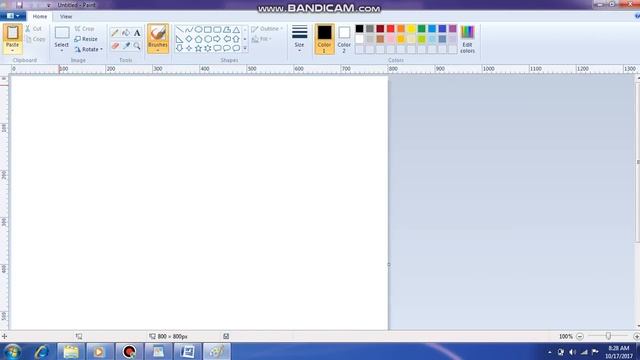This screenshot has width=640, height=360.
Task: Open the Size line thickness dropdown
Action: click(299, 39)
